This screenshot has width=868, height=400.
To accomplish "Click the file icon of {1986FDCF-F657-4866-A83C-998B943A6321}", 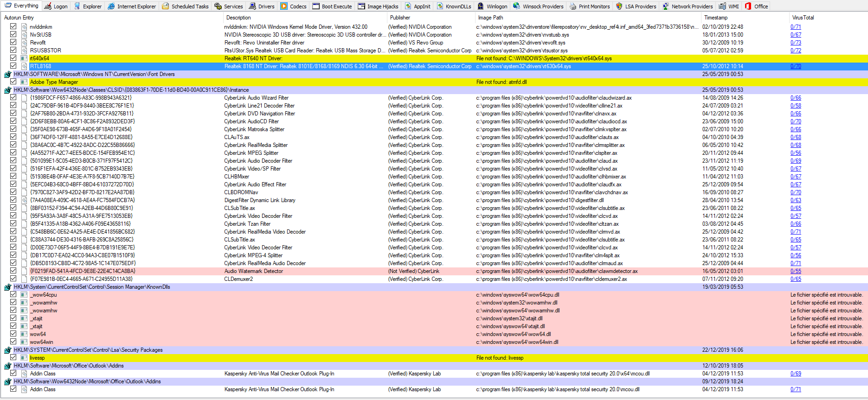I will 24,98.
